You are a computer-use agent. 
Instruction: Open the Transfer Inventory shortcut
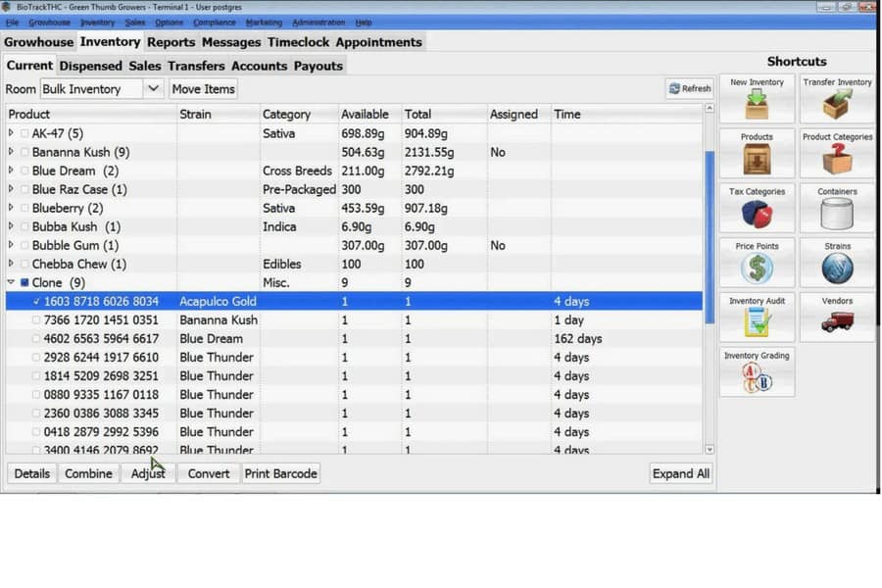pyautogui.click(x=837, y=98)
